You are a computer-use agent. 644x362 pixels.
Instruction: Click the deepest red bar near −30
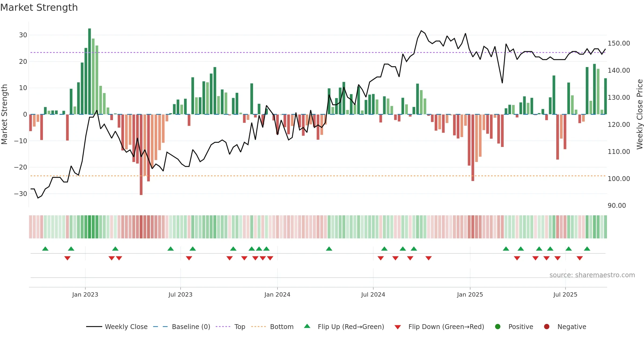[x=141, y=155]
